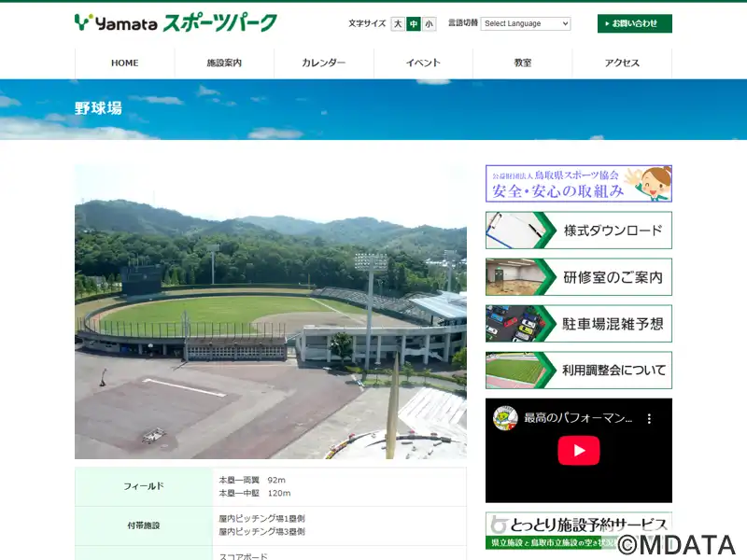Open the 研修室のご案内 banner
This screenshot has height=560, width=747.
(579, 277)
